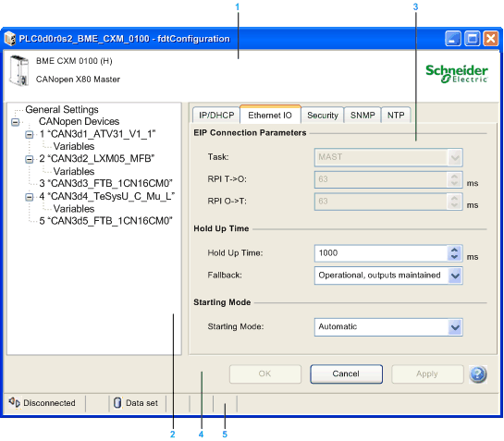The height and width of the screenshot is (441, 504).
Task: Click the OK button
Action: point(265,374)
